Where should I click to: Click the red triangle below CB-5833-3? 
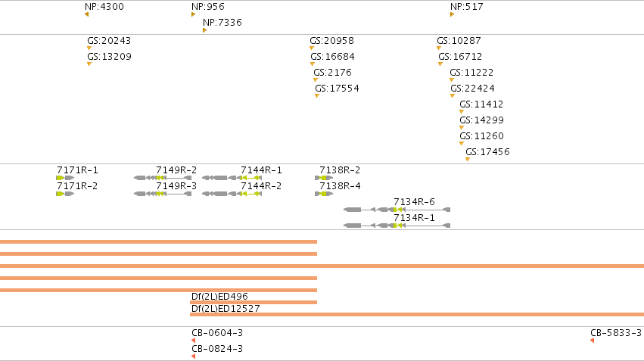593,341
